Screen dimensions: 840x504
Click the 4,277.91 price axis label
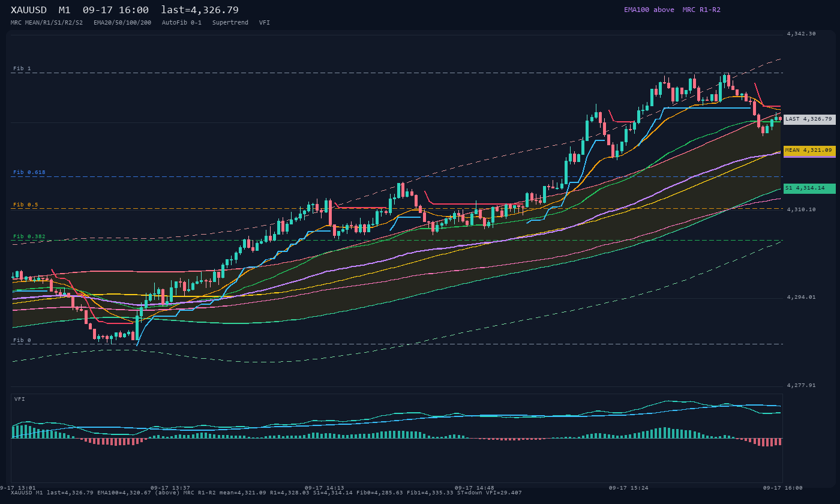[x=802, y=385]
